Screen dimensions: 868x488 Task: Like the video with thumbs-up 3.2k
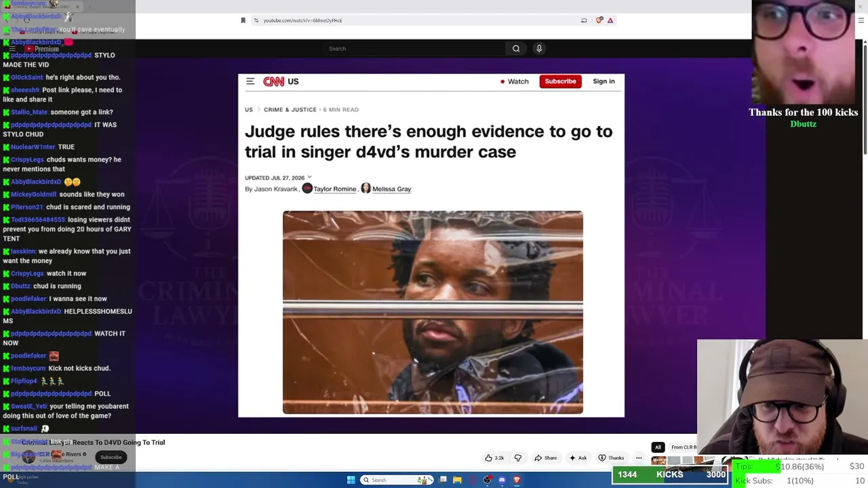pyautogui.click(x=494, y=458)
